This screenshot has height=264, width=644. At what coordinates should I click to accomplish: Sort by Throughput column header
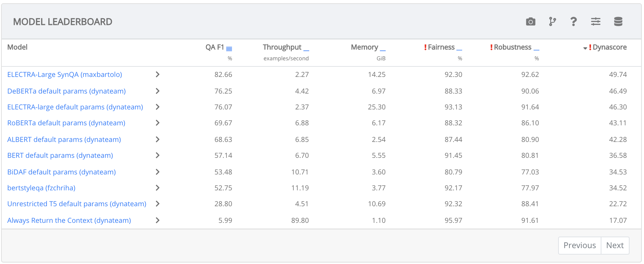[x=282, y=47]
